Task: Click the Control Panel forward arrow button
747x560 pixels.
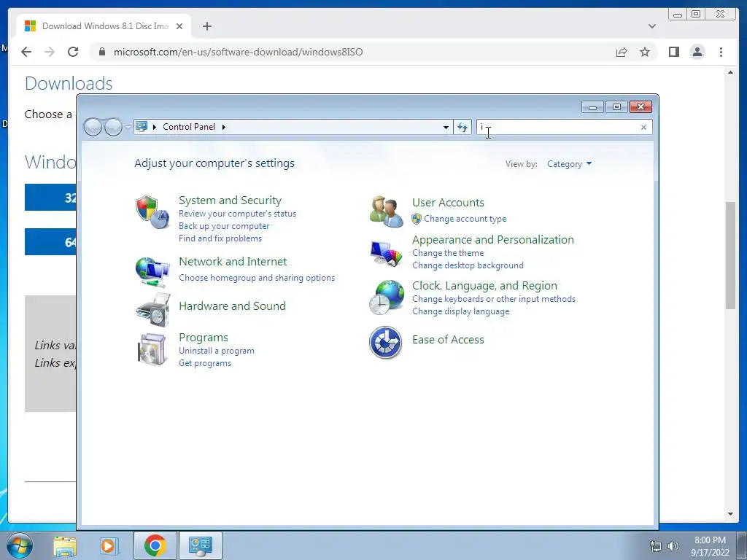Action: (113, 127)
